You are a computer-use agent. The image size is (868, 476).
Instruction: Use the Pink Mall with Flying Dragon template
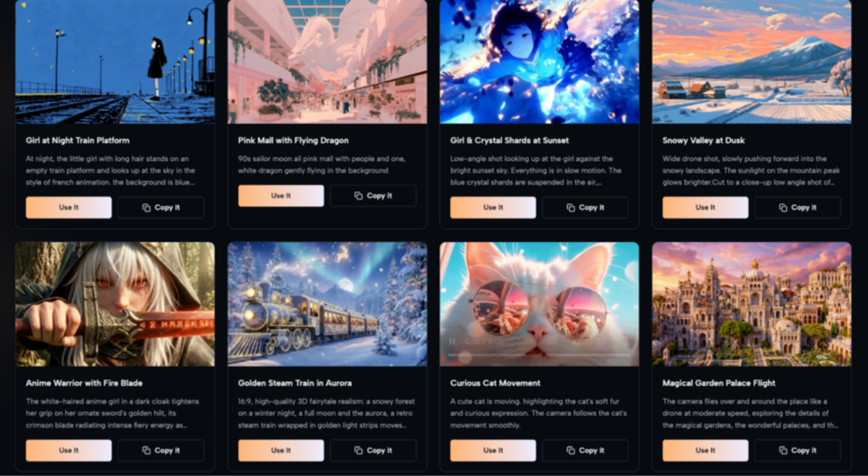click(281, 196)
